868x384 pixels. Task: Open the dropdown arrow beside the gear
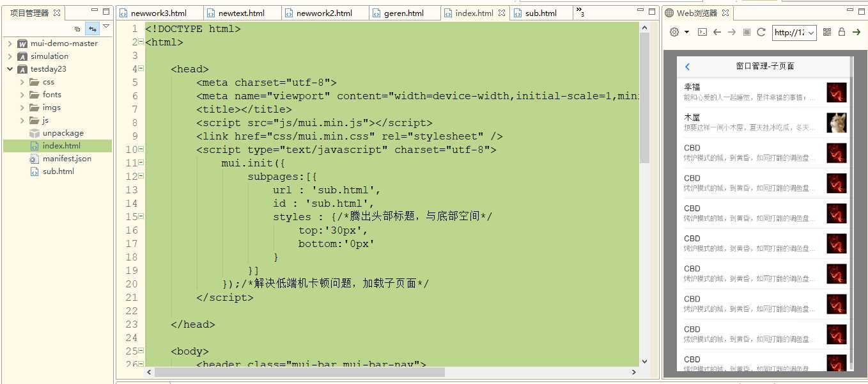click(686, 32)
